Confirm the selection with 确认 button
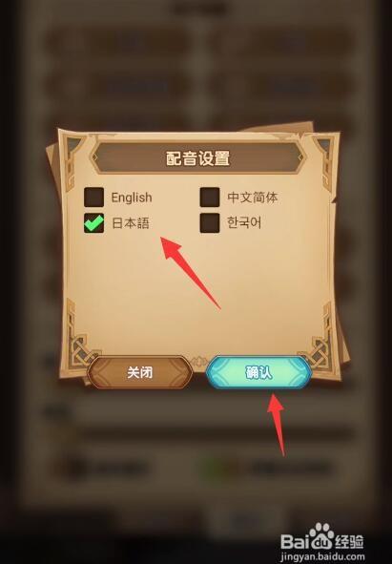This screenshot has height=564, width=392. (258, 372)
